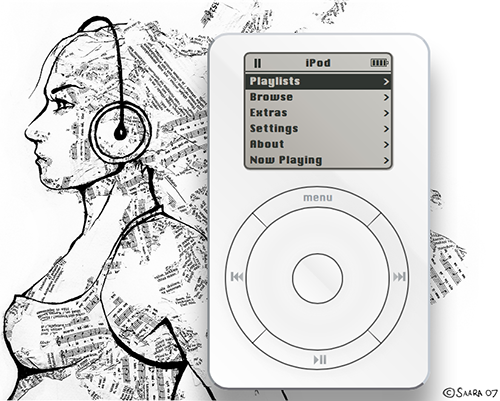Open the Extras menu entry

pyautogui.click(x=318, y=113)
